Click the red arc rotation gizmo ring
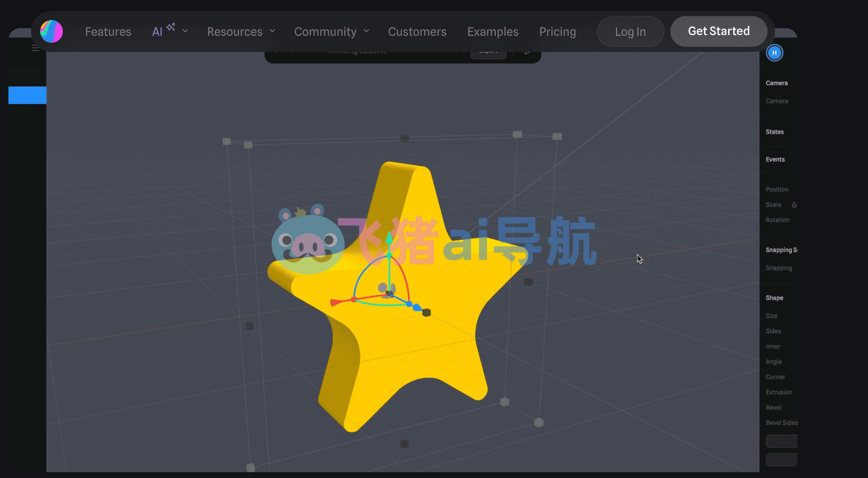The height and width of the screenshot is (478, 868). pyautogui.click(x=403, y=274)
